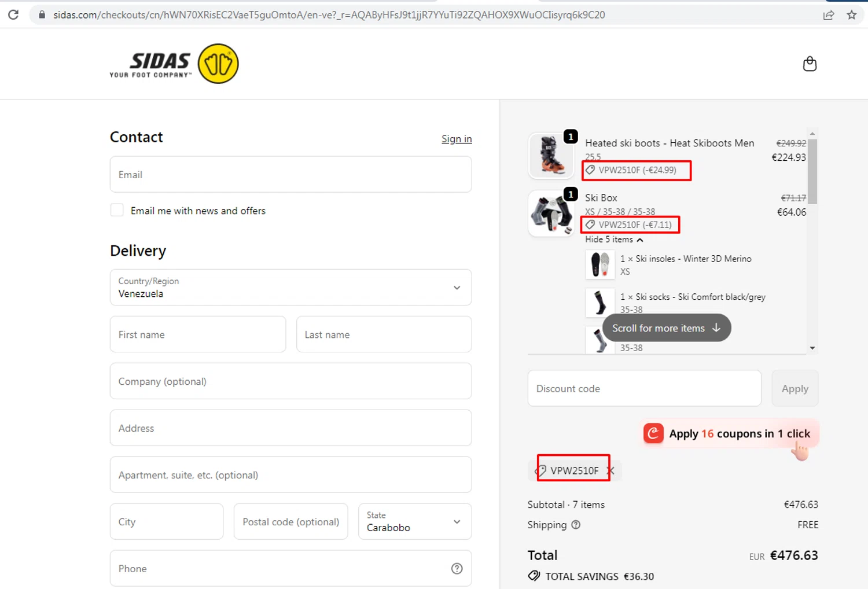Click the total amount '€476.63' beside EUR

coord(794,555)
